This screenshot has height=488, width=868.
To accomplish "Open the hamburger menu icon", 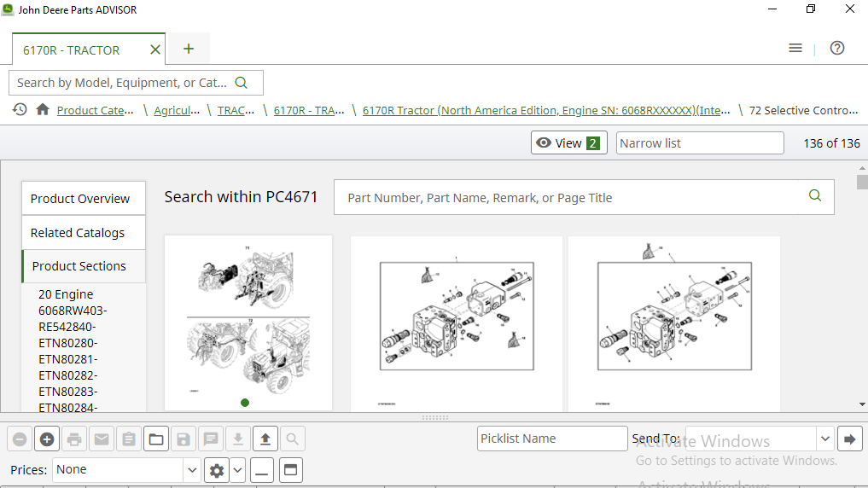I will tap(795, 48).
